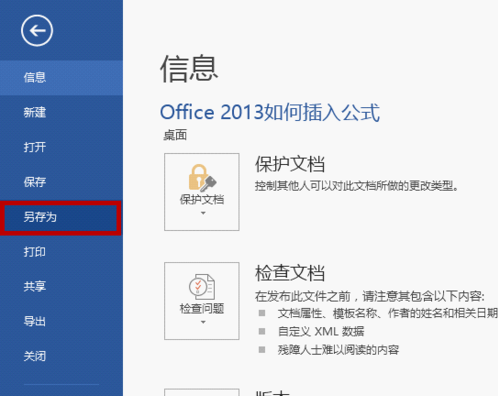498x396 pixels.
Task: Select the 信息 menu item
Action: pos(61,78)
